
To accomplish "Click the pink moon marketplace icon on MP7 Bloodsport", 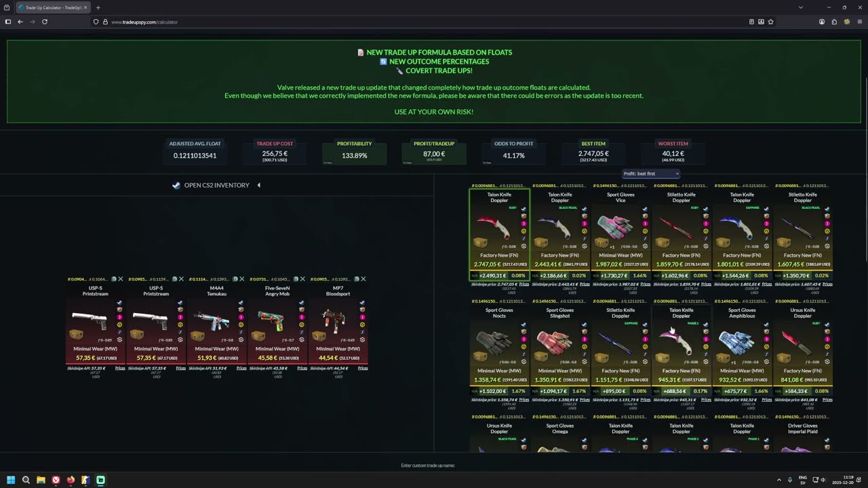I will click(x=362, y=317).
